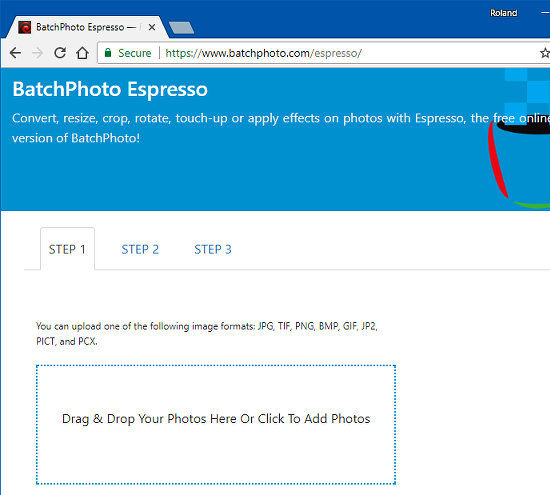Bookmark the page with the star icon
Image resolution: width=550 pixels, height=495 pixels.
[545, 53]
